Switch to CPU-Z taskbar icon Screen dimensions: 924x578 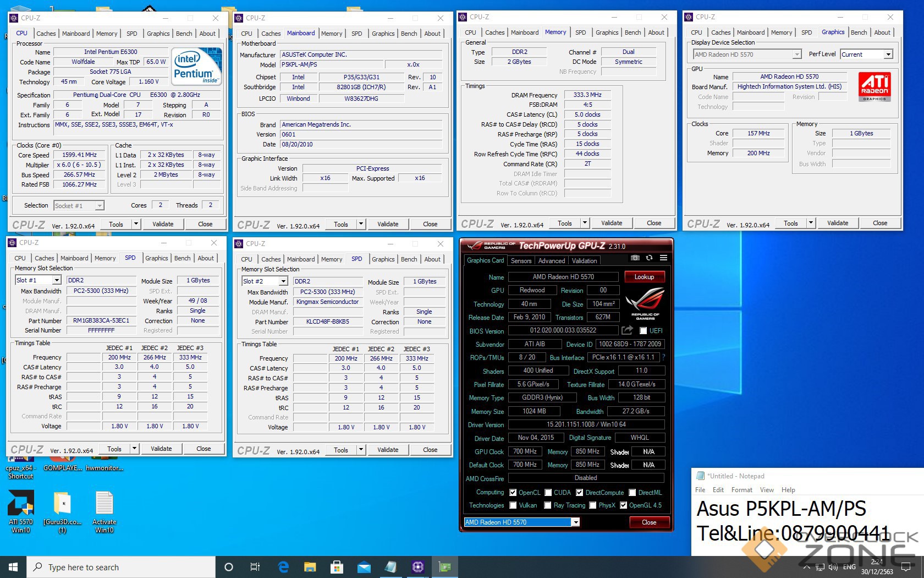(x=417, y=567)
